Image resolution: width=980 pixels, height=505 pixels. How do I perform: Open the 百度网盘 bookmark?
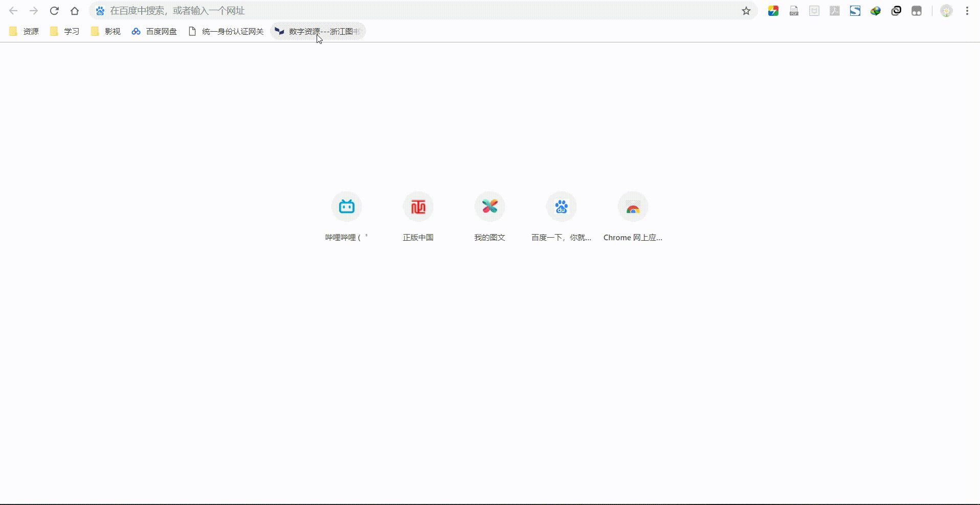coord(154,31)
